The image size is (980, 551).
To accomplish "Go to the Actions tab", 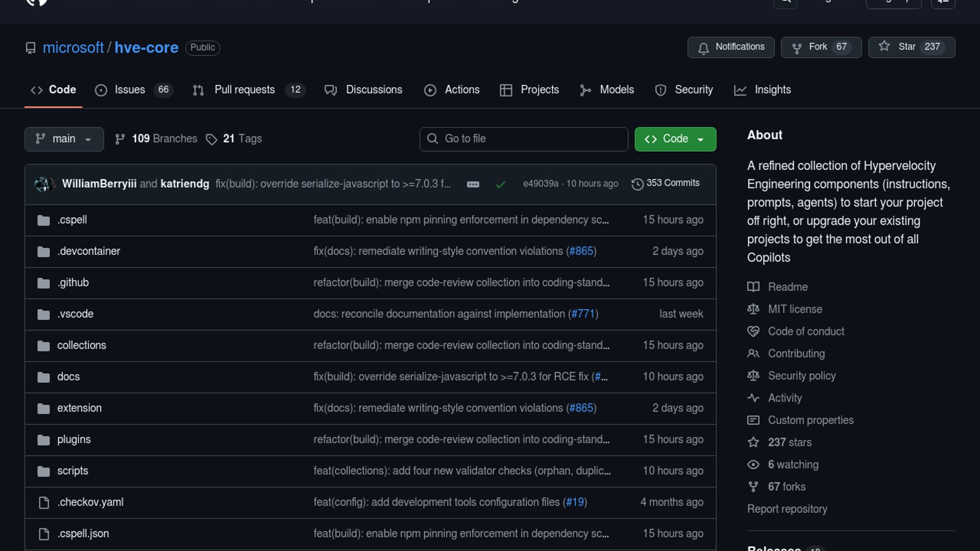I will (x=461, y=90).
